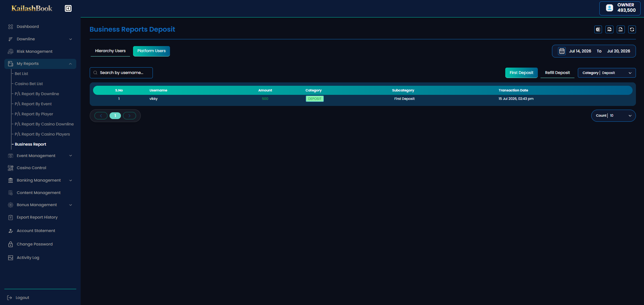Click the Logout exit icon
Viewport: 644px width, 305px height.
click(x=9, y=298)
